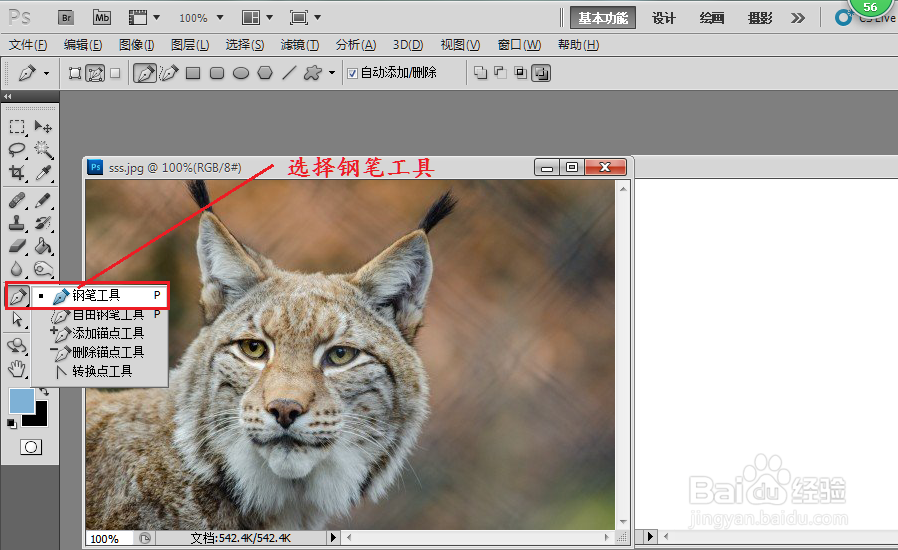Reset default colors small icon
Viewport: 898px width, 550px height.
11,424
